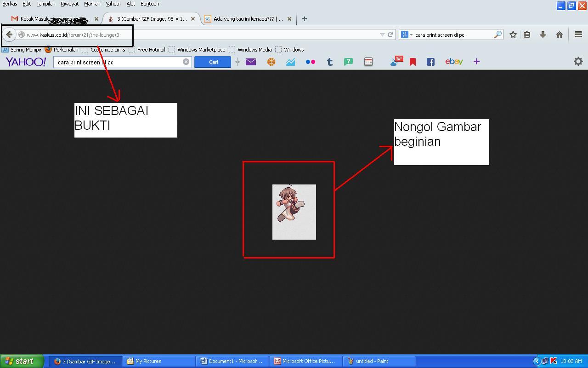Click the Yahoo! logo on the toolbar
Screen dimensions: 588x368
[x=26, y=62]
